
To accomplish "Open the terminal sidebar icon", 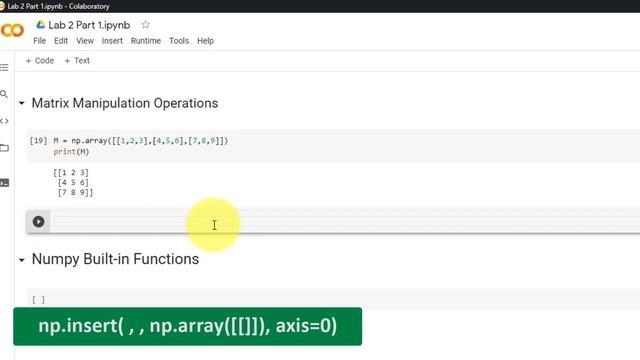I will 4,182.
